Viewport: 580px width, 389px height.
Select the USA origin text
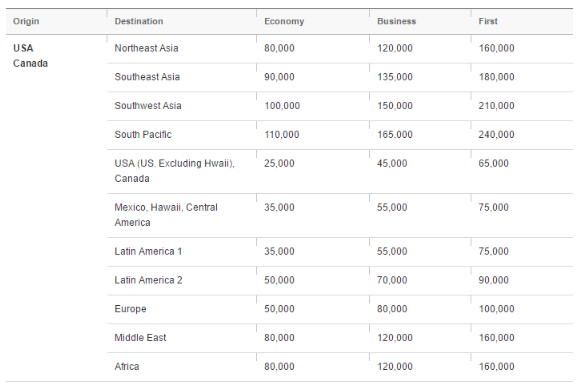pos(23,48)
